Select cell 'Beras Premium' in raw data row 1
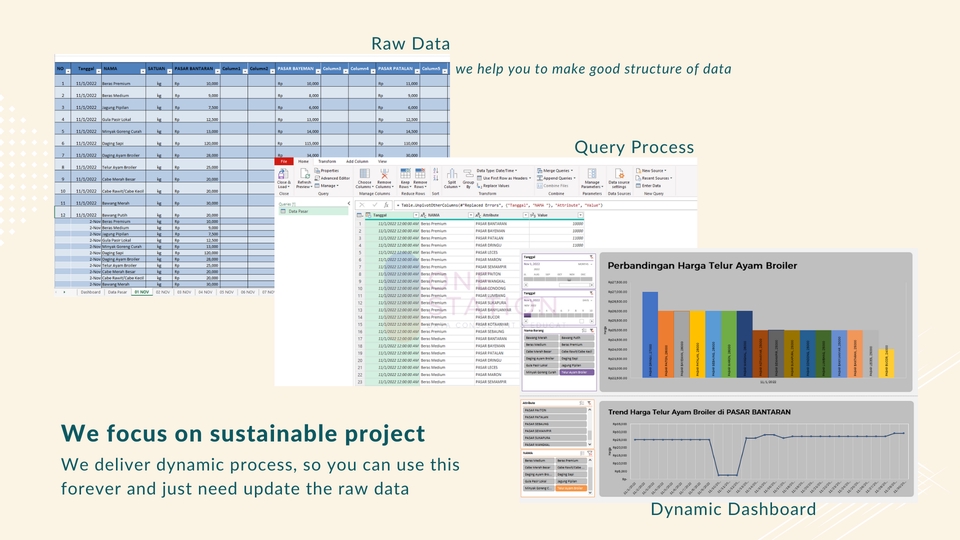This screenshot has width=960, height=540. 123,83
